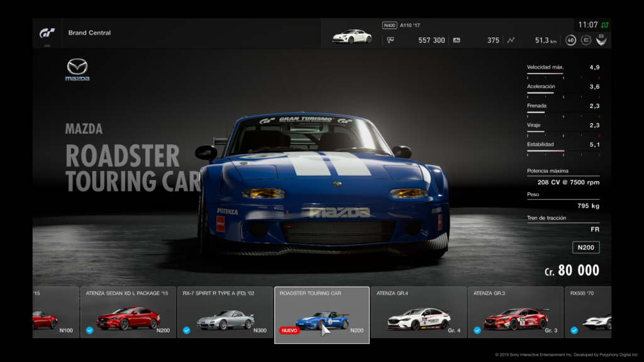Click the distance driven icon beside 51,3 km
Image resolution: width=644 pixels, height=362 pixels.
point(511,40)
